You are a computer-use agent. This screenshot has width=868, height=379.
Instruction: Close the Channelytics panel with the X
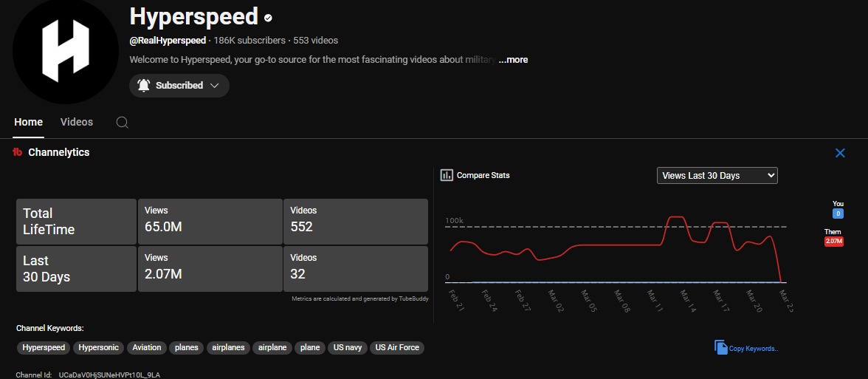tap(840, 153)
